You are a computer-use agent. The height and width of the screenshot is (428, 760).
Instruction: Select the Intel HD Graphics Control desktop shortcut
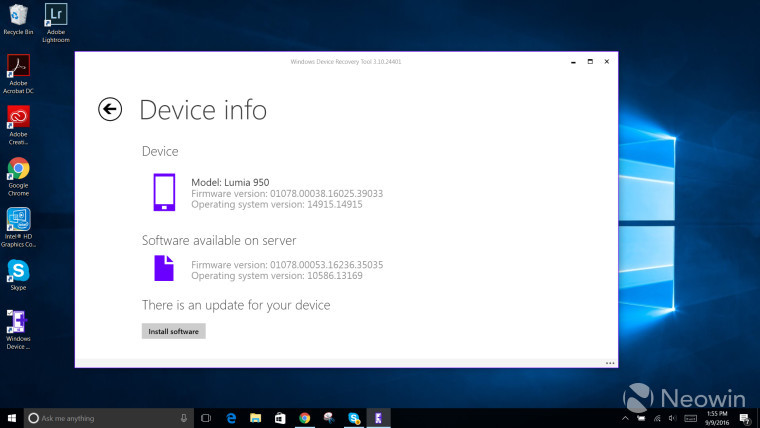point(18,227)
